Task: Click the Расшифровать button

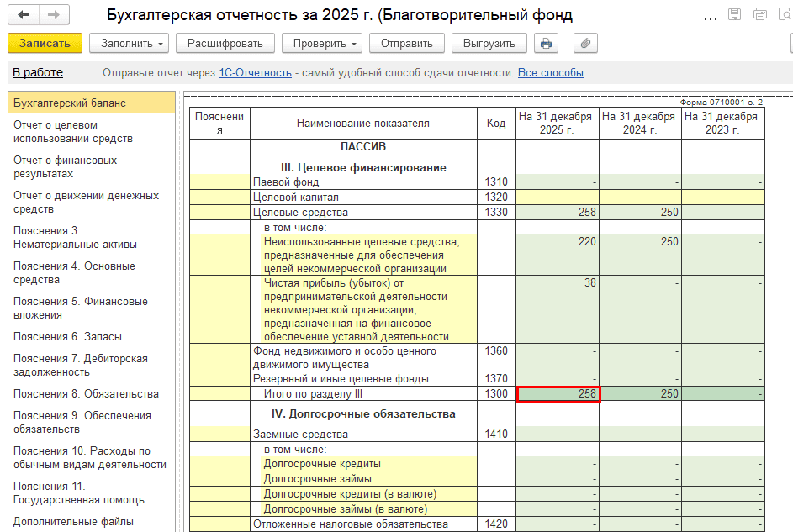Action: tap(225, 44)
